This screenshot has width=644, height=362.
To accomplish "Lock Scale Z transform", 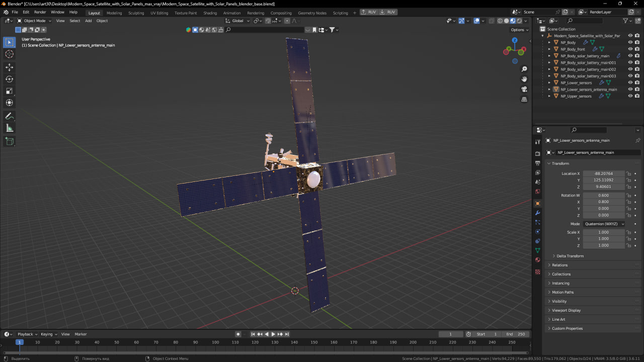I will [x=629, y=245].
